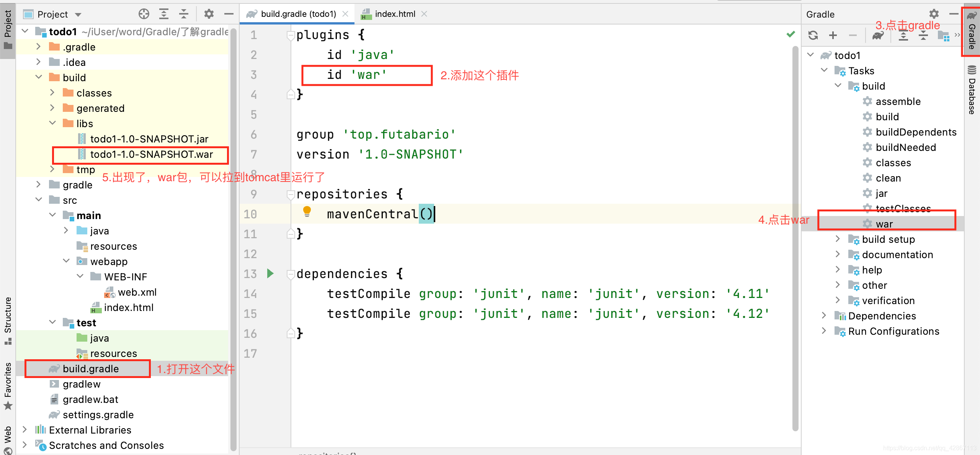Click the locate target icon in Project panel
980x455 pixels.
coord(144,14)
